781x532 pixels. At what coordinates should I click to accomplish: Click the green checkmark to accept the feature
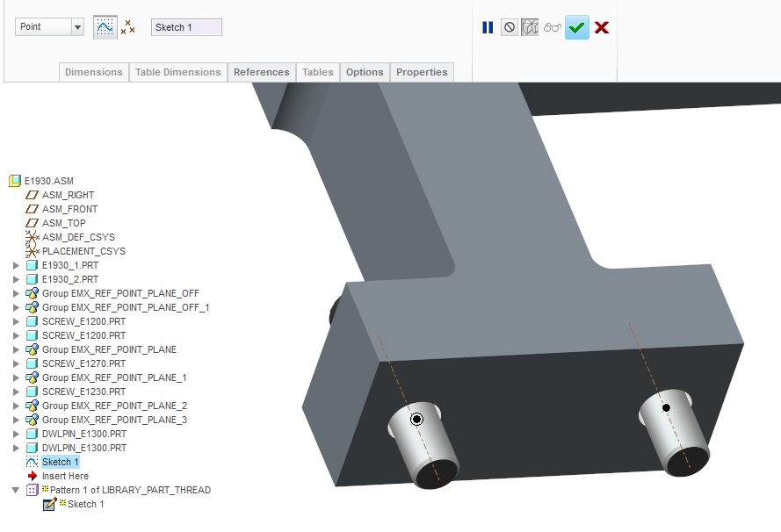[x=577, y=27]
